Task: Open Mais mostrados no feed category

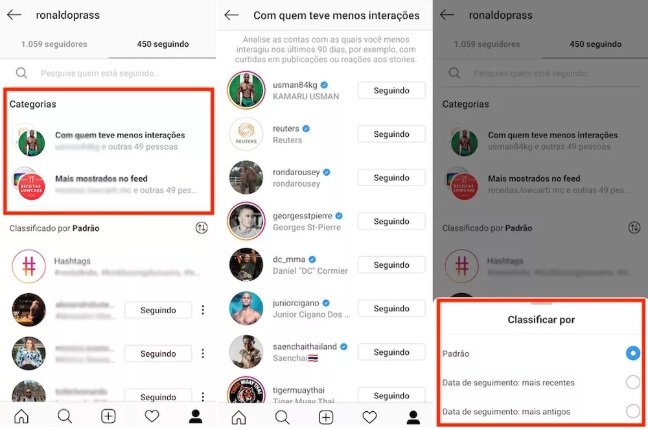Action: click(109, 184)
